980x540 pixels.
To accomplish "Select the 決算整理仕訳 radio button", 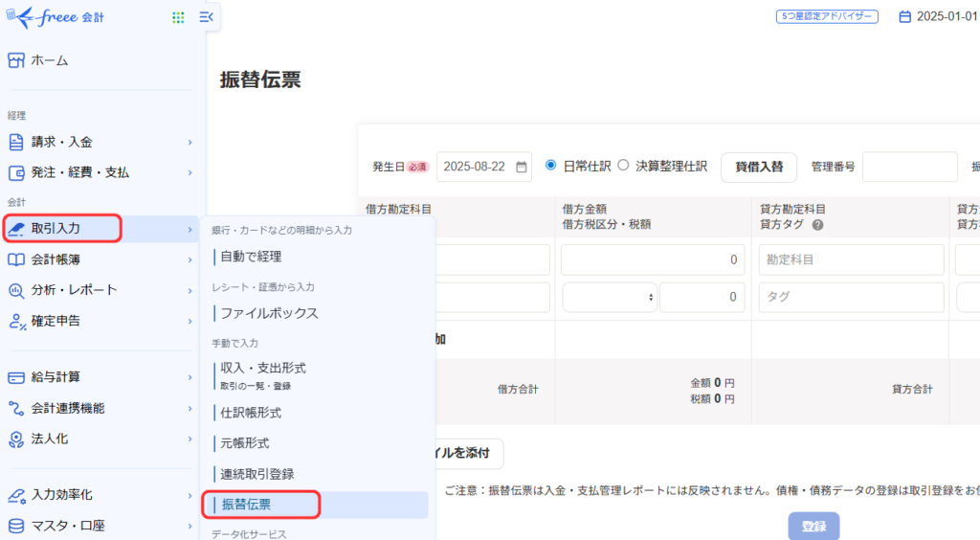I will tap(623, 165).
